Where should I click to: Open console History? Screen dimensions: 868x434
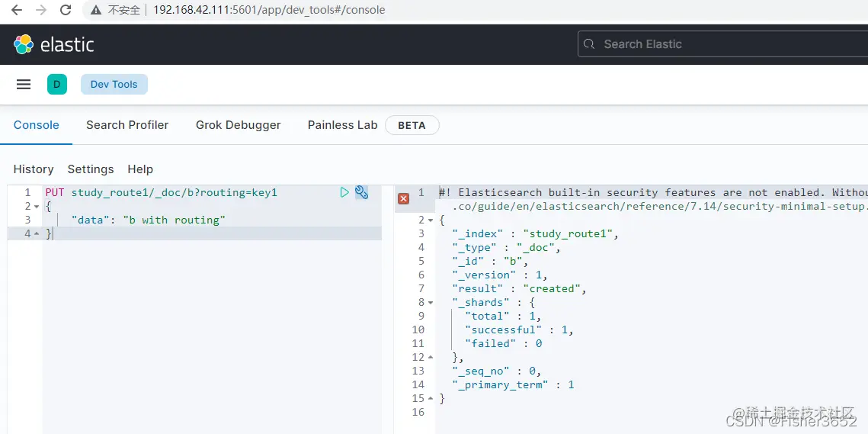(x=34, y=169)
